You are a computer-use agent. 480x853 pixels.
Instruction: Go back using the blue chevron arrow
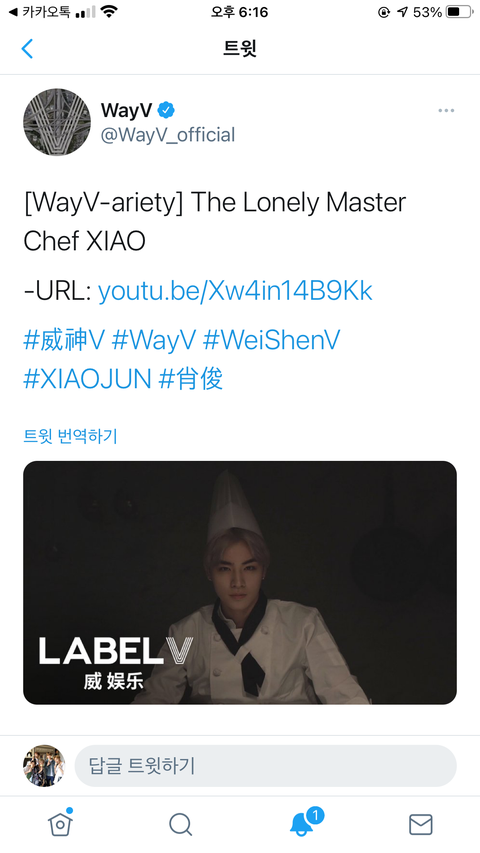(27, 48)
